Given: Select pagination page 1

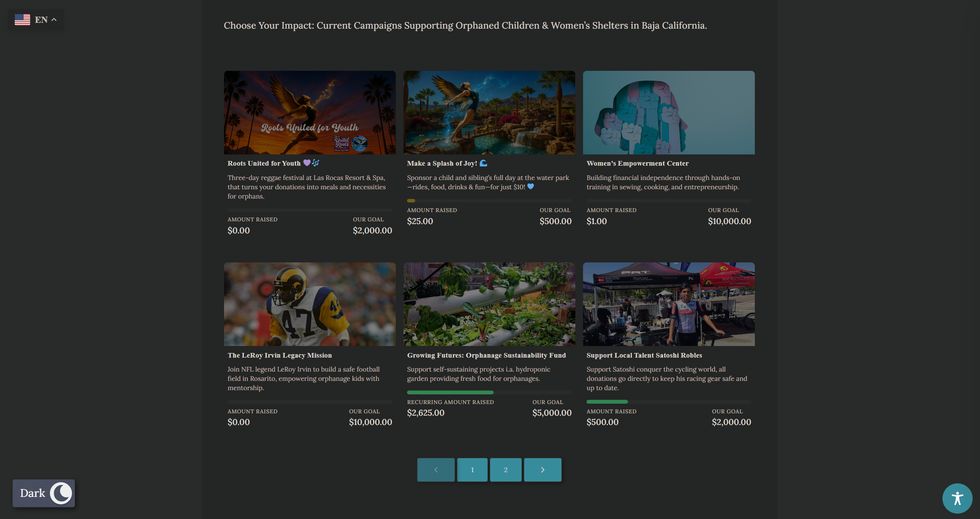Looking at the screenshot, I should point(472,470).
